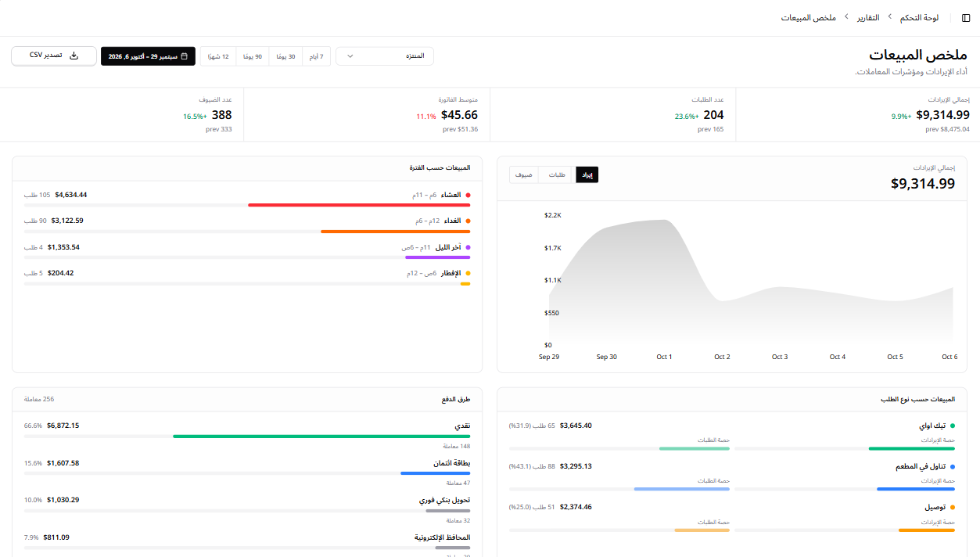Click المبيعات حسب الفترة panel title

click(440, 167)
